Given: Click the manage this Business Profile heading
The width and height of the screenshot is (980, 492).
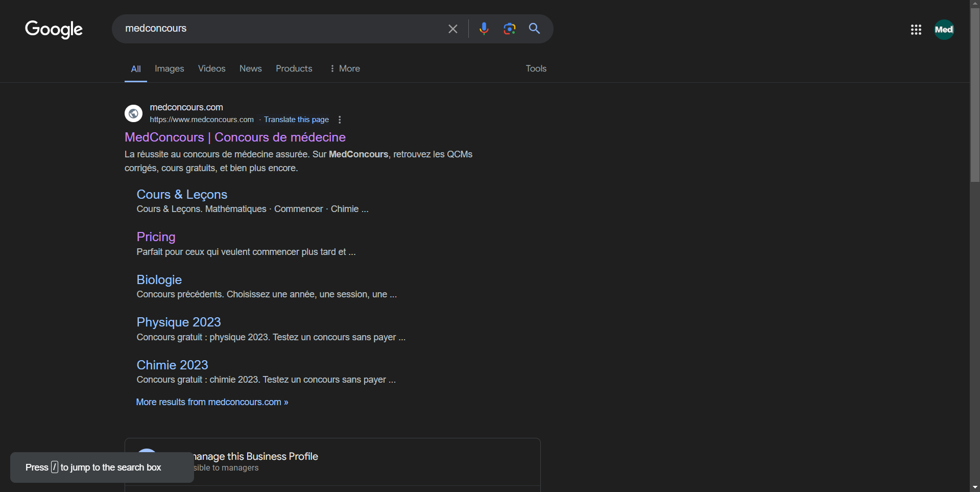Looking at the screenshot, I should click(255, 456).
